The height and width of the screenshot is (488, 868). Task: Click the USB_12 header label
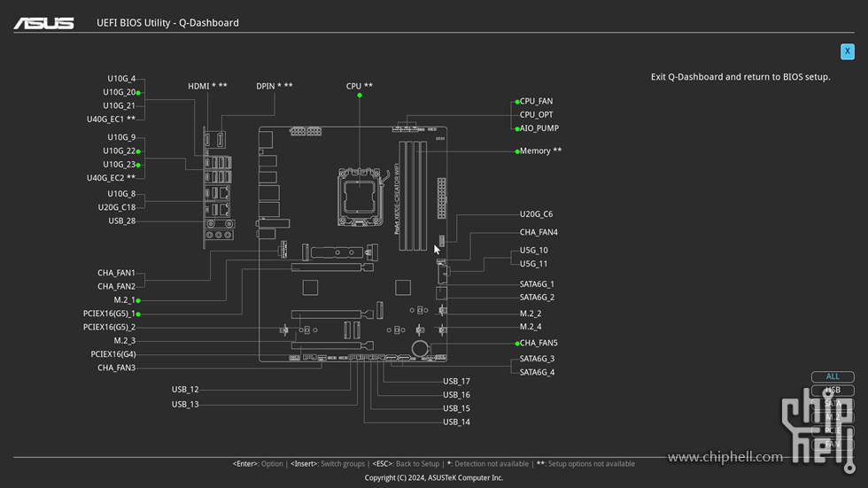click(185, 390)
